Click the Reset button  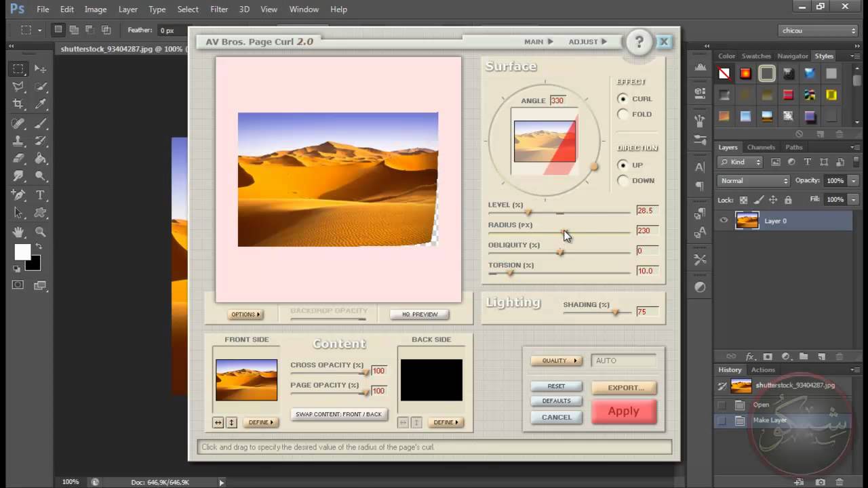(556, 386)
